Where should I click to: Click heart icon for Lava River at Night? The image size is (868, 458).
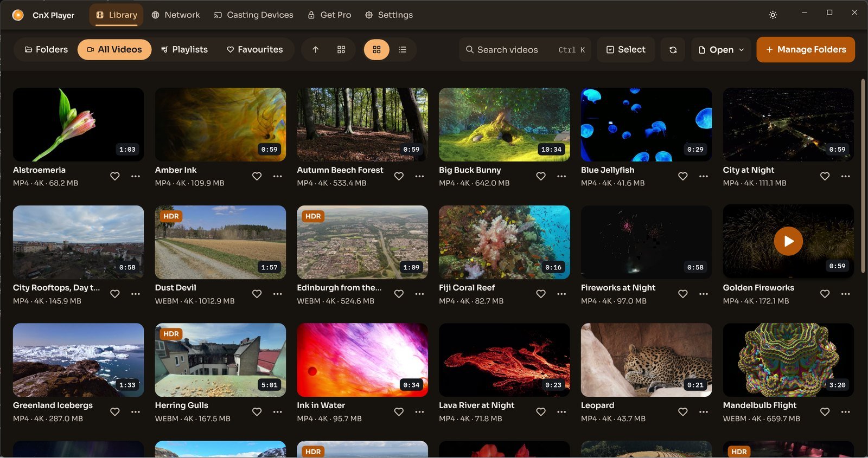[541, 412]
